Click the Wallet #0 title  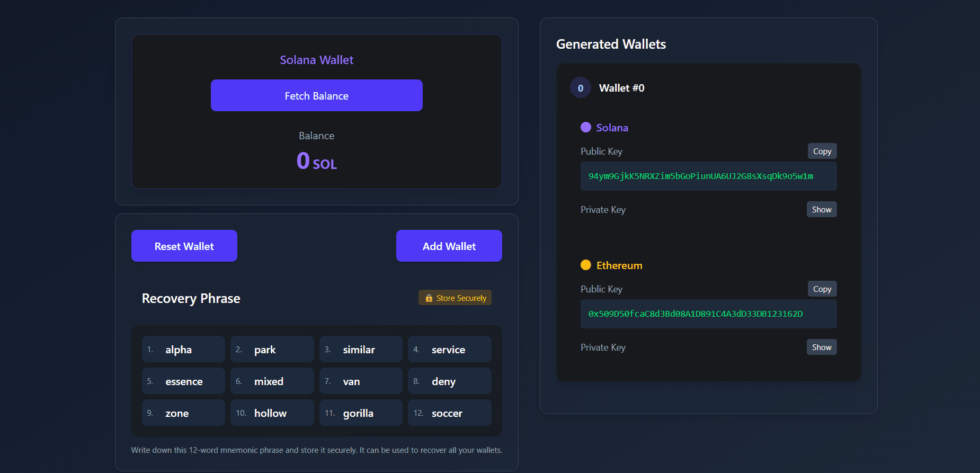621,88
